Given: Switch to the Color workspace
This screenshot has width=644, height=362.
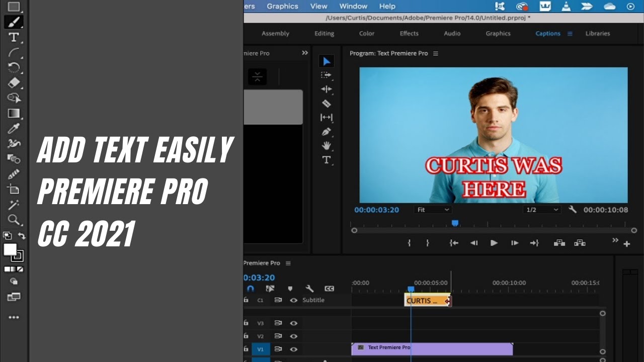Looking at the screenshot, I should click(x=367, y=34).
